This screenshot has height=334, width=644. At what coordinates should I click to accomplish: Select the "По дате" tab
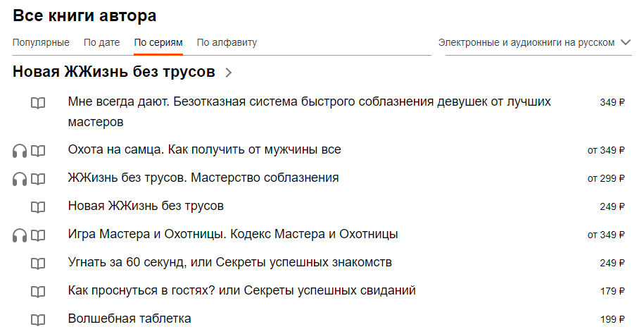(x=101, y=42)
